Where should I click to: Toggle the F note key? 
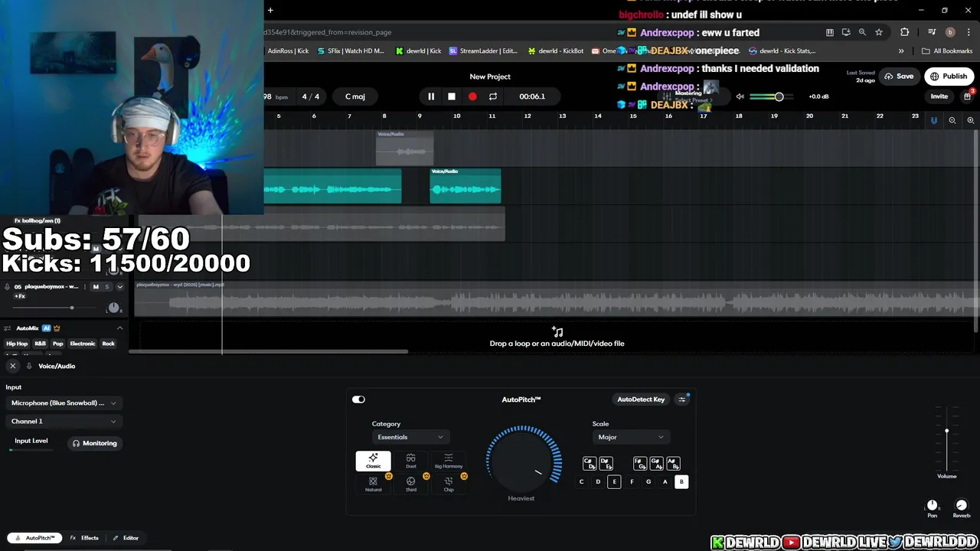point(632,482)
